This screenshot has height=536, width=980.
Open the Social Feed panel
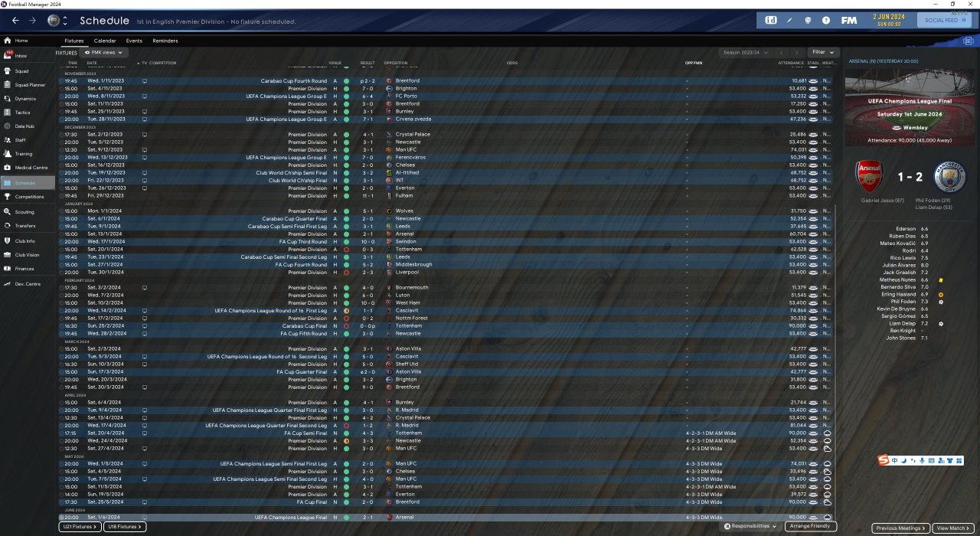(943, 20)
